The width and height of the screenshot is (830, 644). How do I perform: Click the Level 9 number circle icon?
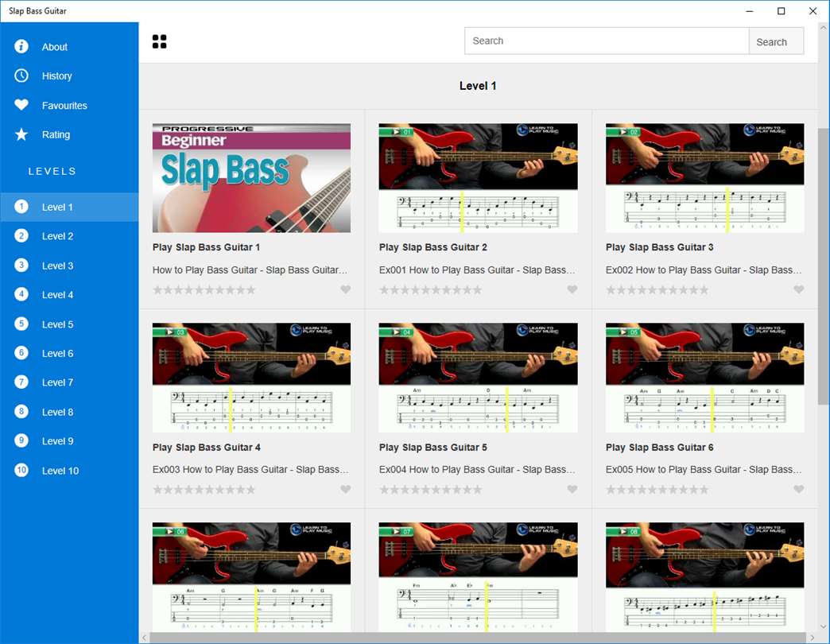point(21,440)
